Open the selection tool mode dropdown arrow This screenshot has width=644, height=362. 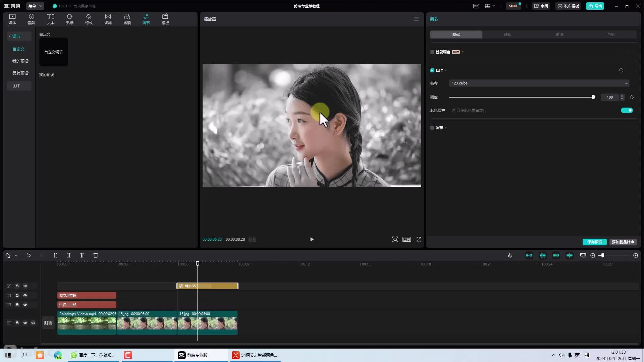16,256
